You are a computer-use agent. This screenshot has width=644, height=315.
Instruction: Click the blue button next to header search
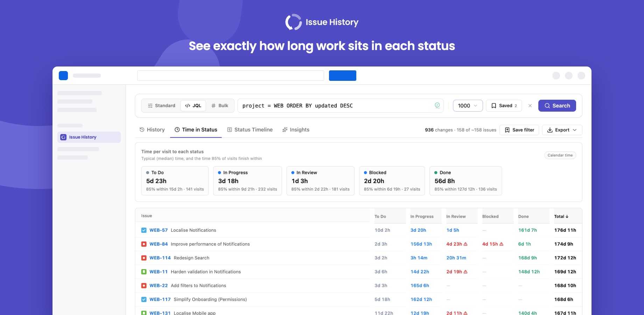click(343, 76)
